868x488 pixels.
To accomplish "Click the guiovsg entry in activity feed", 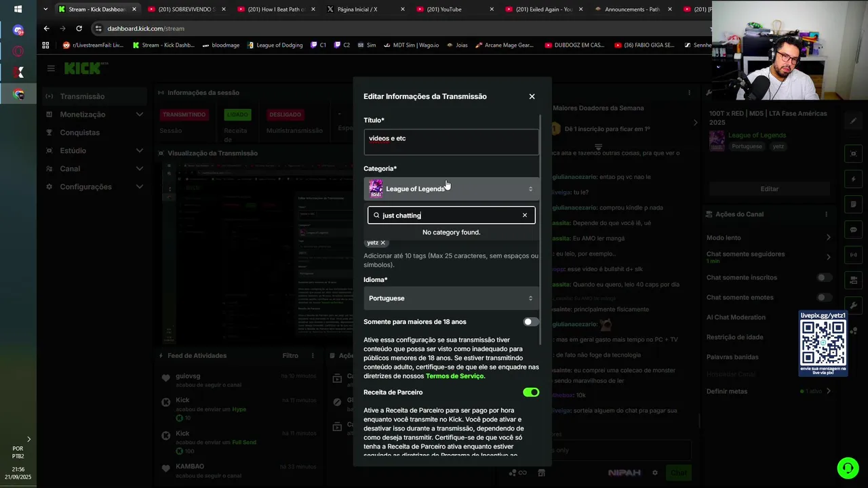I will tap(239, 380).
